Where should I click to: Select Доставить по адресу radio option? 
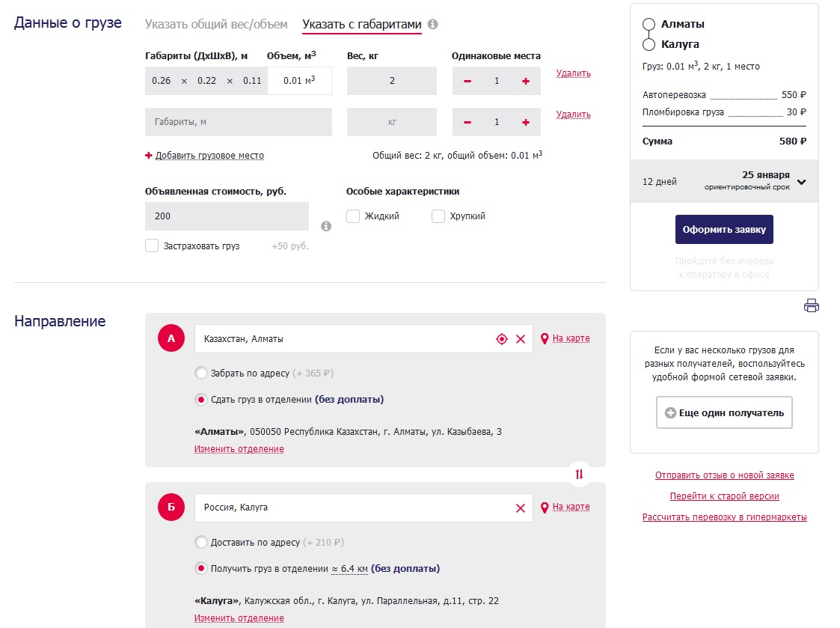(x=200, y=542)
